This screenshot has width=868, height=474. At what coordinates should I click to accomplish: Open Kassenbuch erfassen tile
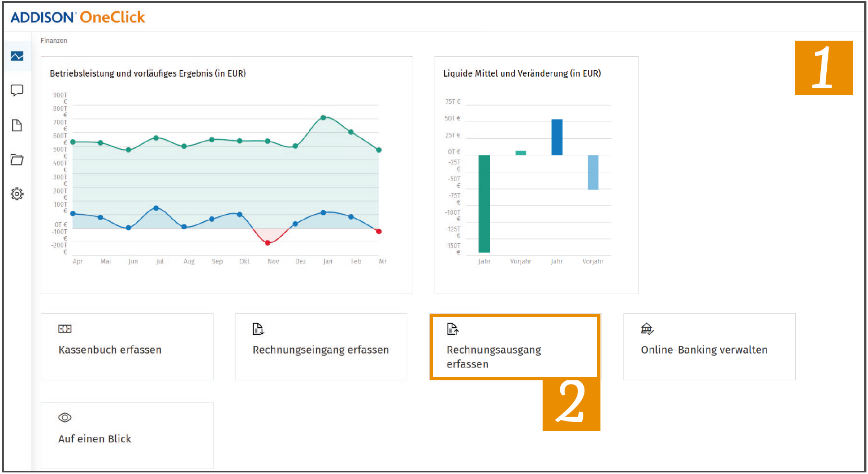click(x=127, y=347)
